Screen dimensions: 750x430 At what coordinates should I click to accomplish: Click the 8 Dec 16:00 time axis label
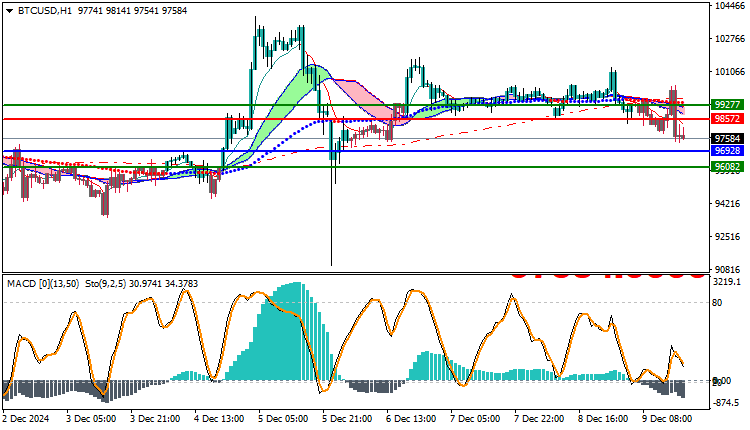point(604,419)
